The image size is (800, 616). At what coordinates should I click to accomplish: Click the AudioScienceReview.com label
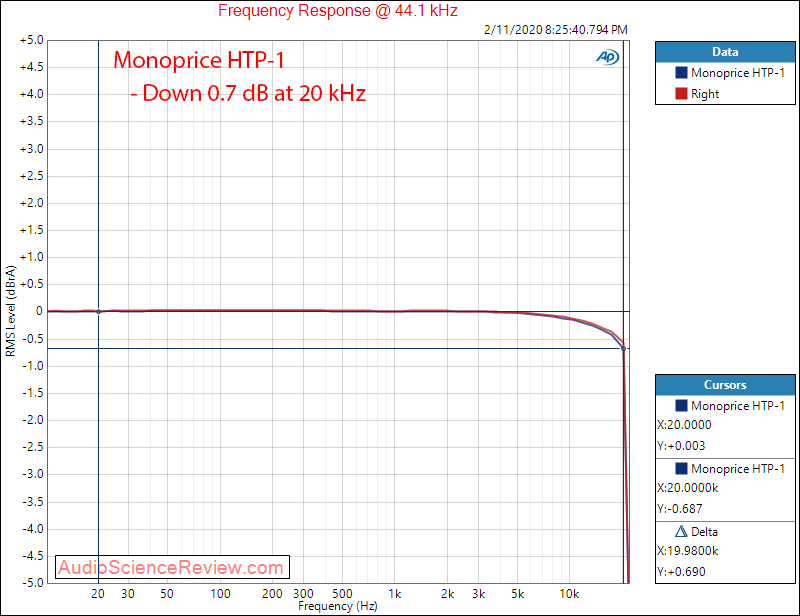tap(171, 567)
